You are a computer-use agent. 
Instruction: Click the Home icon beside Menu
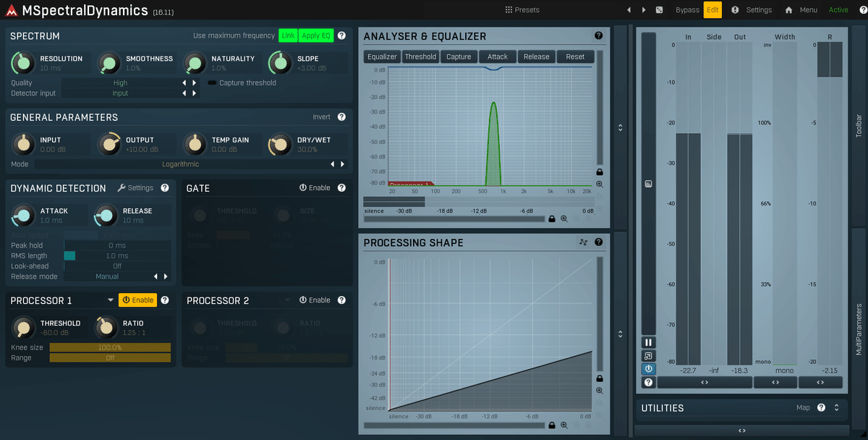(x=788, y=10)
